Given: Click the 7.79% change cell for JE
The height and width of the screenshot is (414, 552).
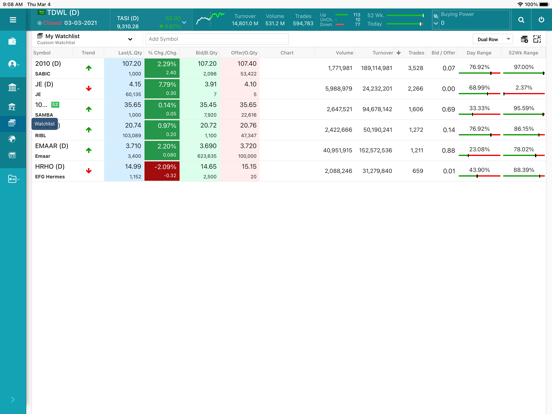Looking at the screenshot, I should [162, 88].
